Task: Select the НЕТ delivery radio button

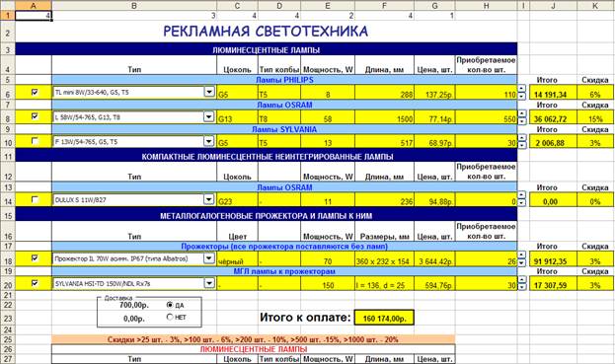Action: pos(170,317)
